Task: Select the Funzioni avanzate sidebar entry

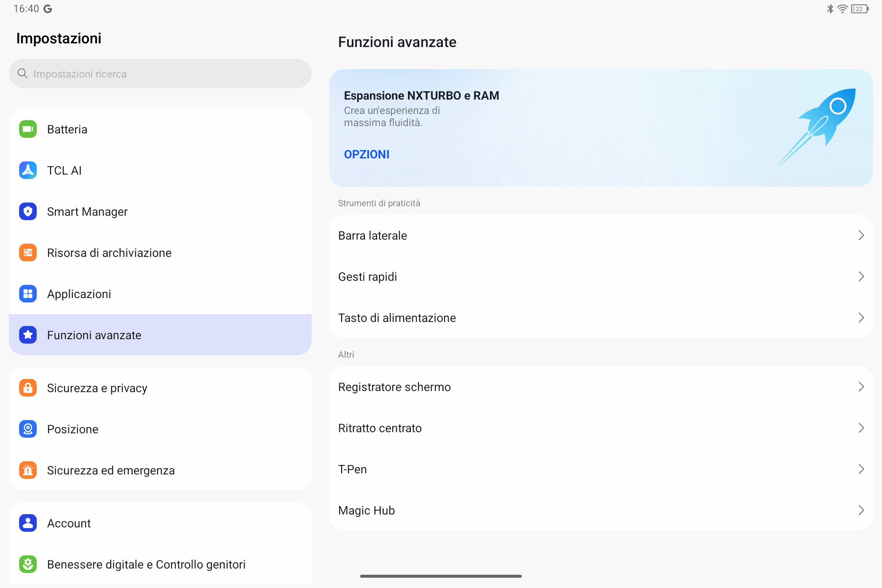Action: click(160, 335)
